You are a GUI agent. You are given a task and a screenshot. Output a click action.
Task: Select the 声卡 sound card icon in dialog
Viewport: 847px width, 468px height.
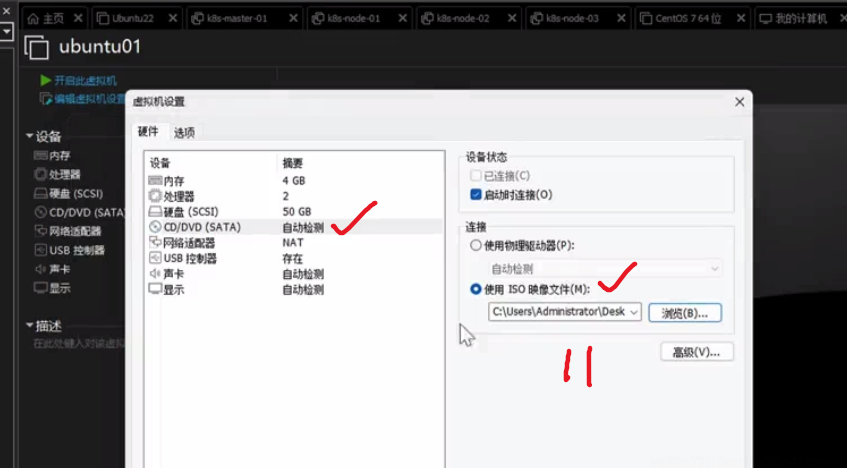(155, 274)
